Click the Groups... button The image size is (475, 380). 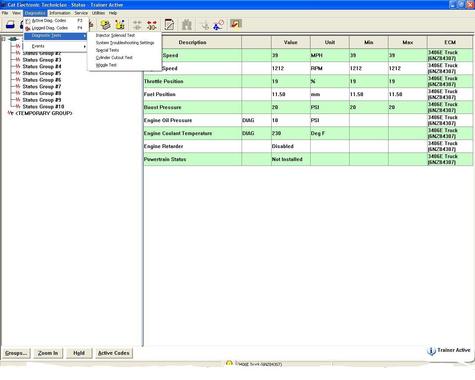pyautogui.click(x=16, y=353)
